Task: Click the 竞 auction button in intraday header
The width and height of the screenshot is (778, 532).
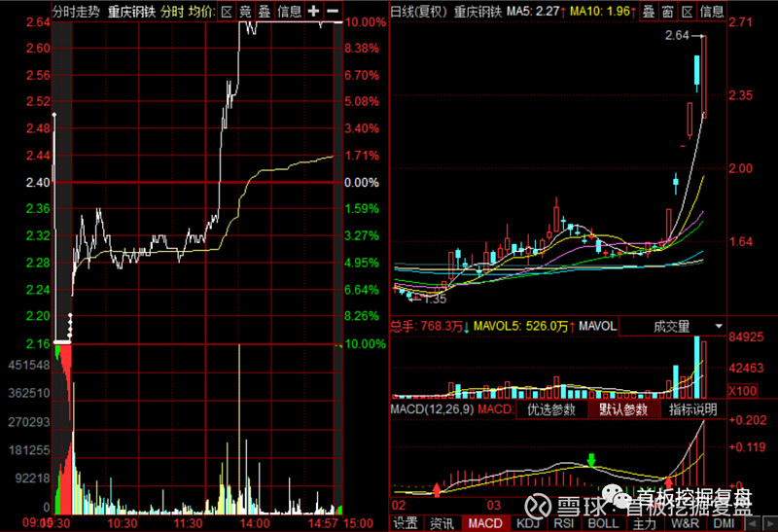Action: pos(245,11)
